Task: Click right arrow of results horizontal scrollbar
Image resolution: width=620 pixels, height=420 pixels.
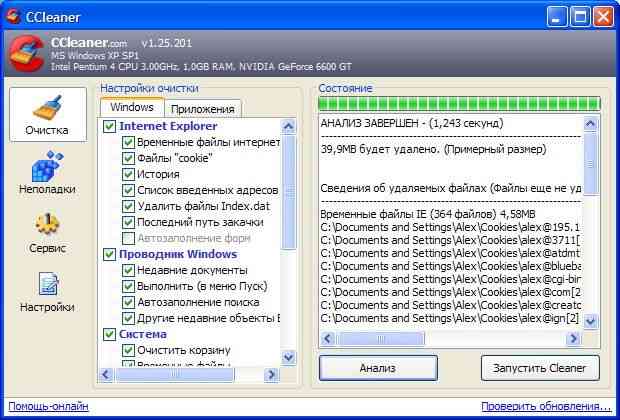Action: click(x=573, y=339)
